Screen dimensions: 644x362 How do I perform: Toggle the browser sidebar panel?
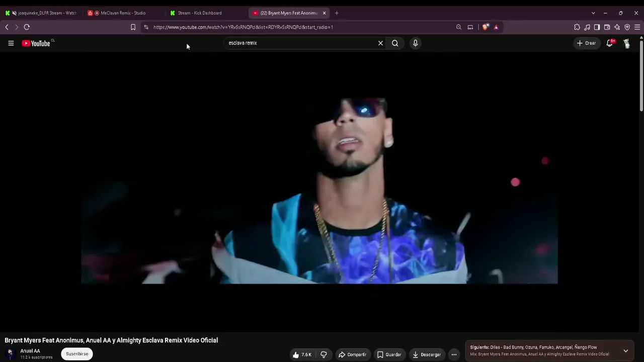point(597,27)
